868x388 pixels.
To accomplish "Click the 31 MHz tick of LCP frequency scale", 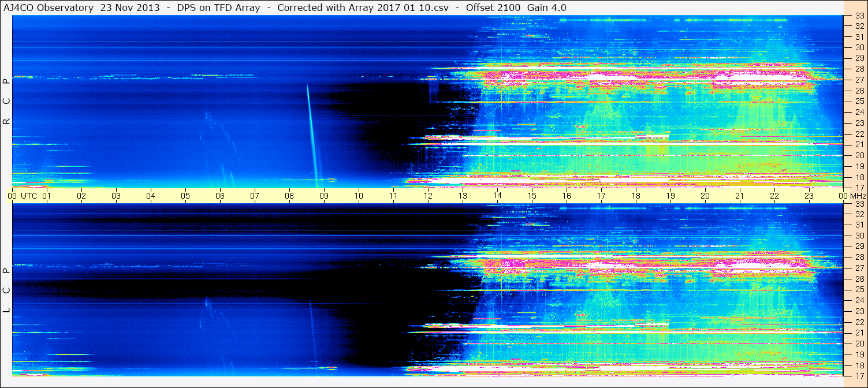I will [x=859, y=225].
